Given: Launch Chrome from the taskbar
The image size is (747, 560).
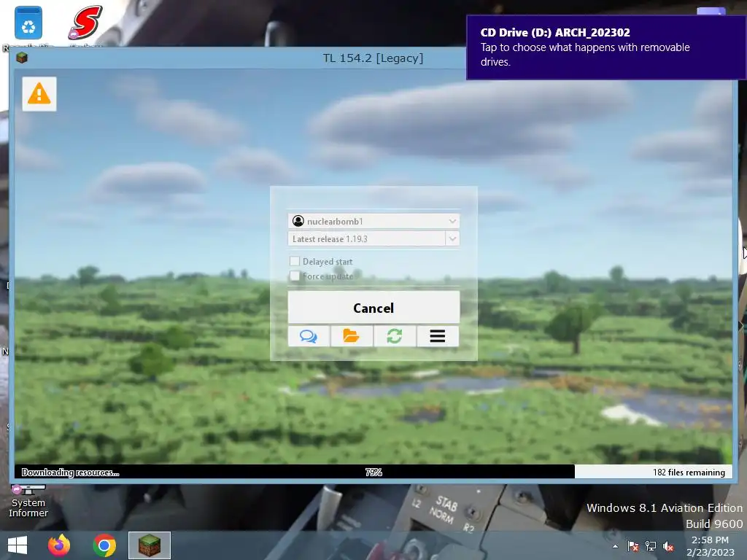Looking at the screenshot, I should 104,545.
